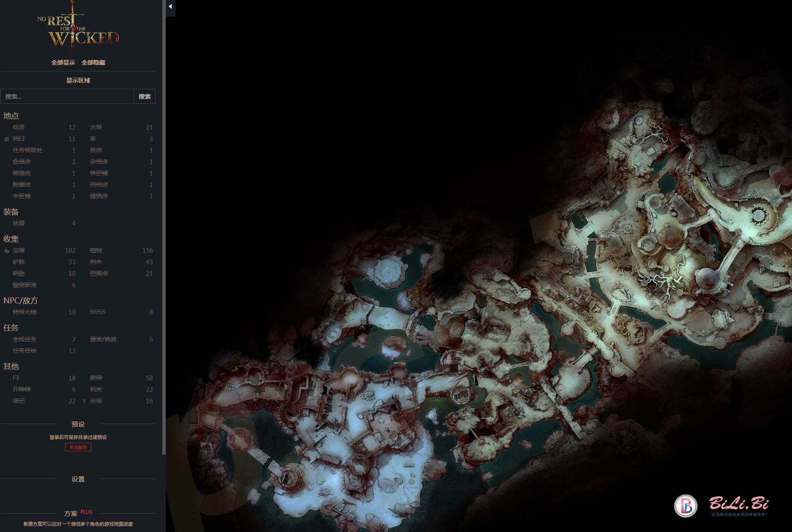
Task: Click 全部显示 to show all markers
Action: 63,62
